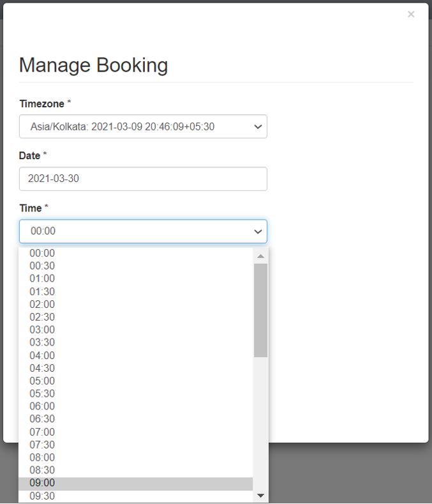
Task: Select 03:00 from the time options
Action: [42, 330]
